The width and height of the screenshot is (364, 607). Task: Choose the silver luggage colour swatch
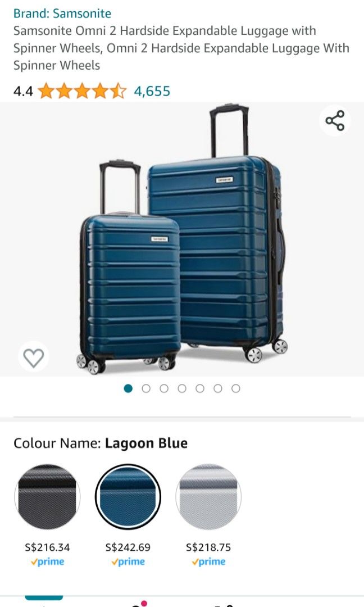(208, 497)
